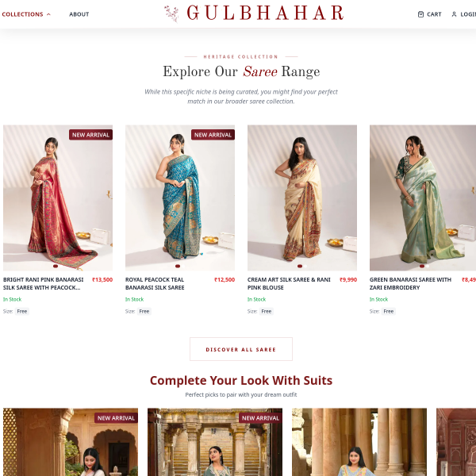Click the Gulbhahar floral logo
The width and height of the screenshot is (476, 476).
pyautogui.click(x=171, y=13)
